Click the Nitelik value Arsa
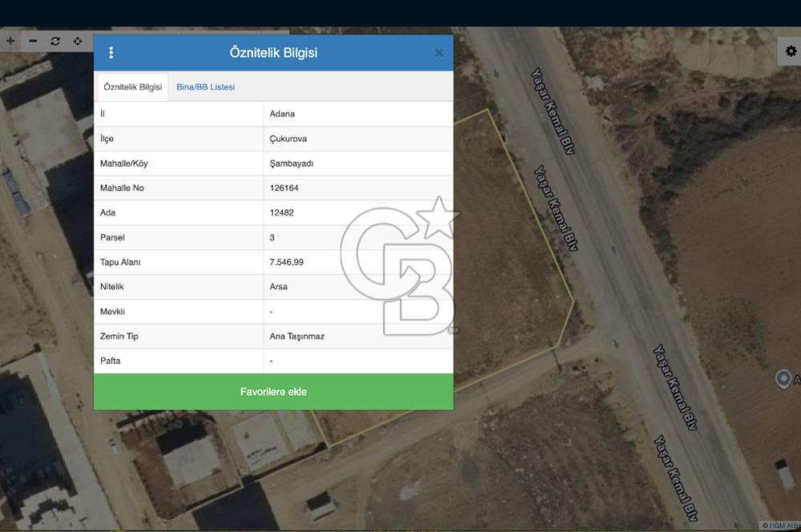This screenshot has width=801, height=532. pyautogui.click(x=279, y=287)
